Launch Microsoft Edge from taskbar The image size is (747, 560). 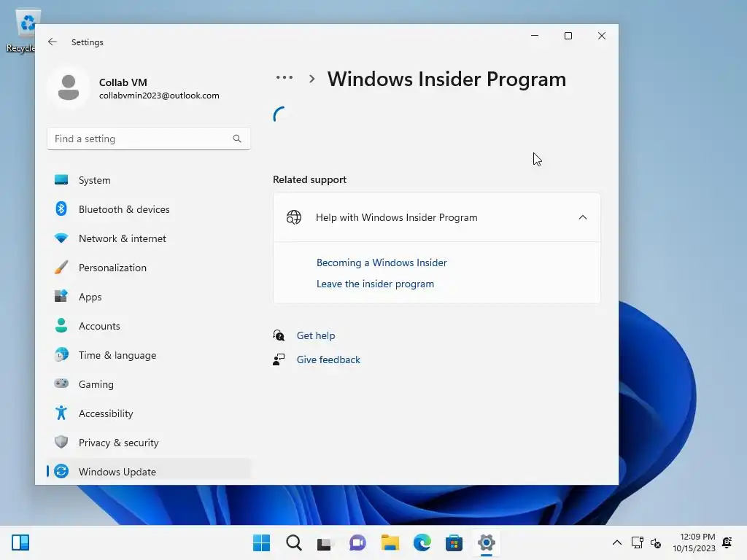click(422, 542)
